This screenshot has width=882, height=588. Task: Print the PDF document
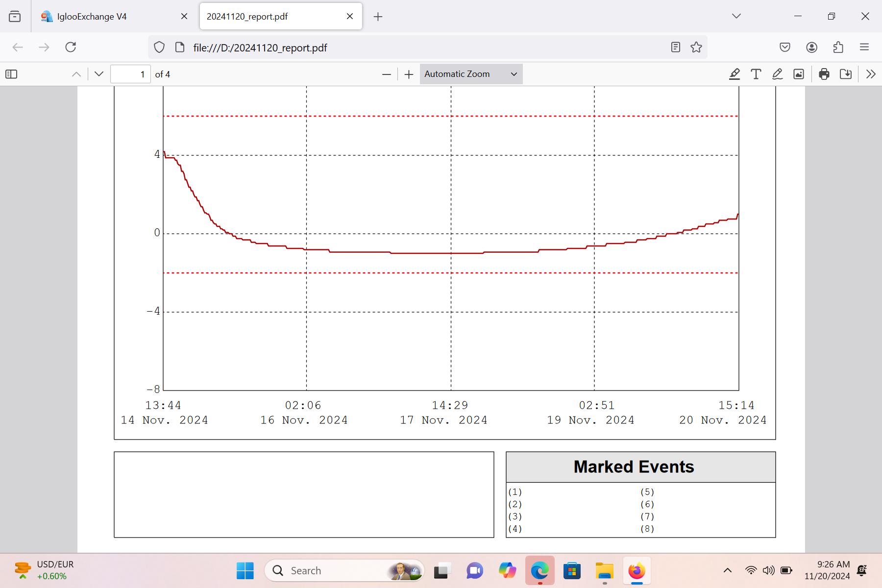[x=824, y=74]
